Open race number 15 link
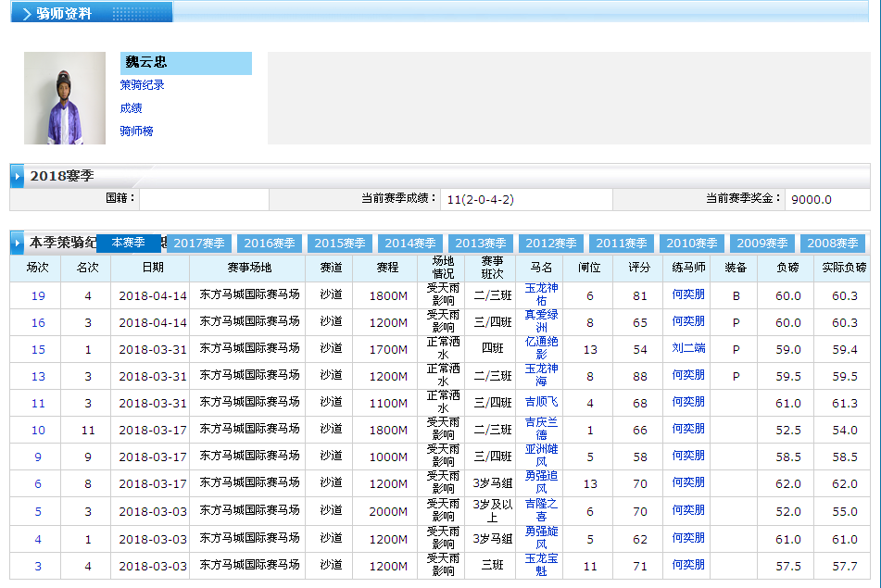Viewport: 881px width, 588px height. click(38, 350)
